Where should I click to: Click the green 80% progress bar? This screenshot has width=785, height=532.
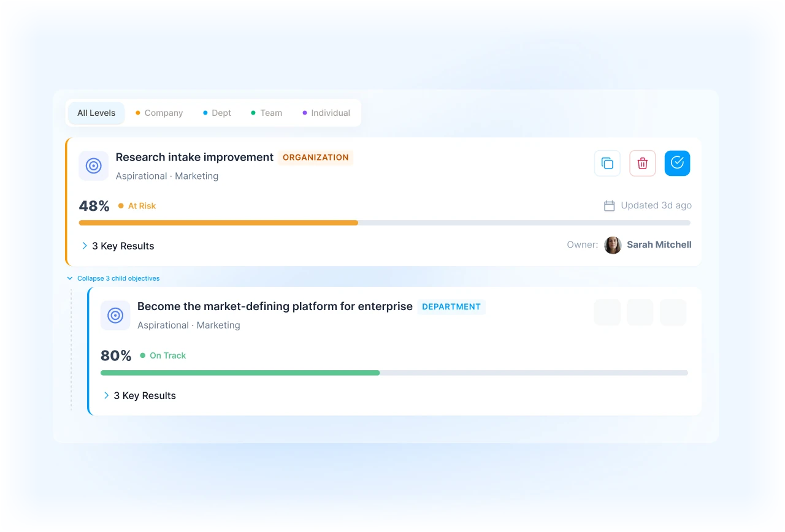click(394, 373)
